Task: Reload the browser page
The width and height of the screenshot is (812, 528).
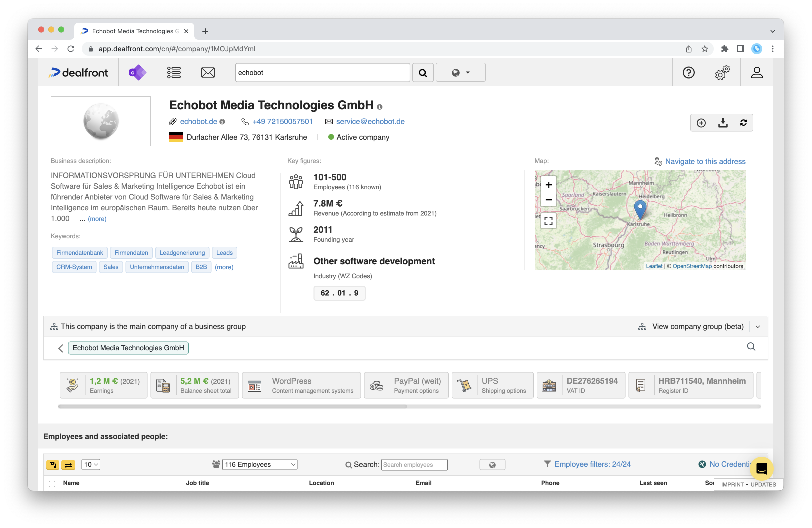Action: click(x=71, y=49)
